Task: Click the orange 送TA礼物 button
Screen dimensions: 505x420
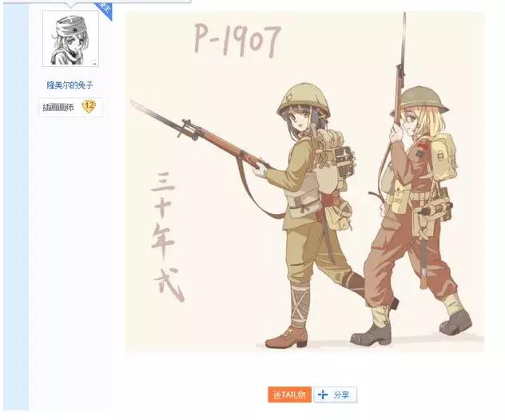Action: (289, 394)
